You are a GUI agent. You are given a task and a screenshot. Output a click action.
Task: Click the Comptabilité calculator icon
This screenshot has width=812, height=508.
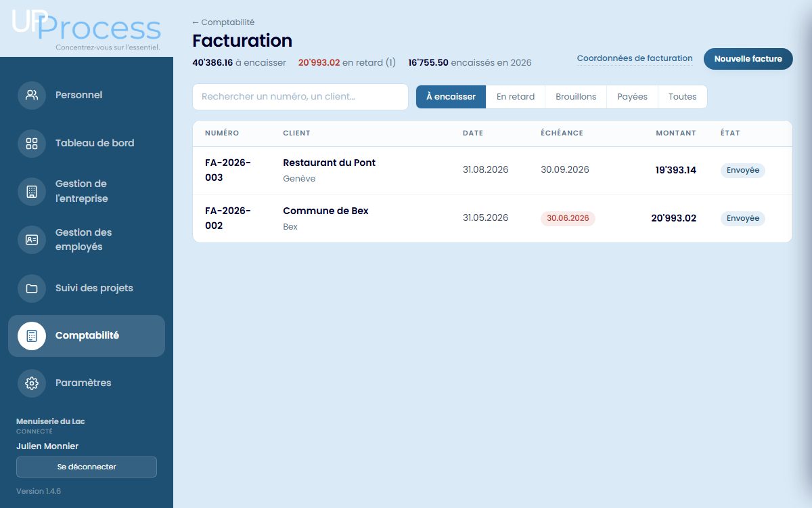click(32, 335)
